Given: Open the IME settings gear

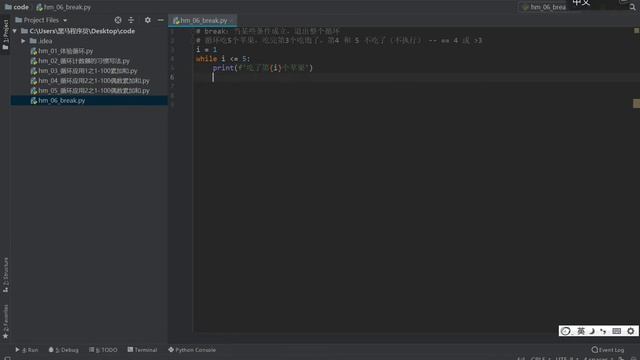Looking at the screenshot, I should (631, 331).
